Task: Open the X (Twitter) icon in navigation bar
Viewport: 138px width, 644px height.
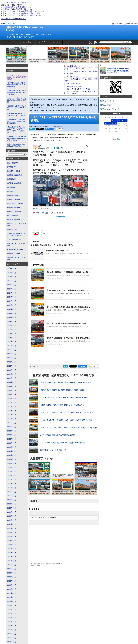Action: (x=90, y=43)
